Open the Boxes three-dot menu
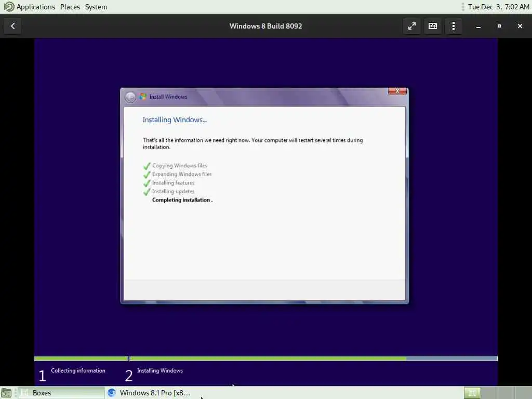The image size is (532, 399). coord(453,26)
